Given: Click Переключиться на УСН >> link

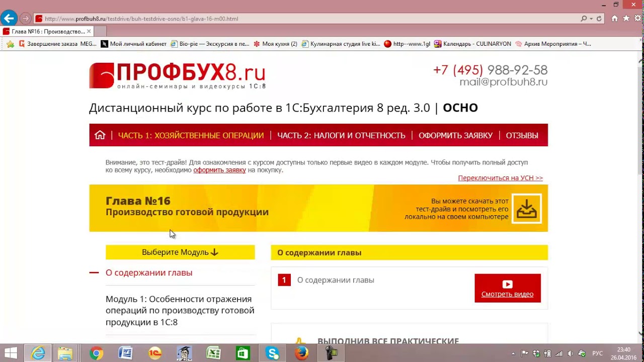Looking at the screenshot, I should (500, 178).
